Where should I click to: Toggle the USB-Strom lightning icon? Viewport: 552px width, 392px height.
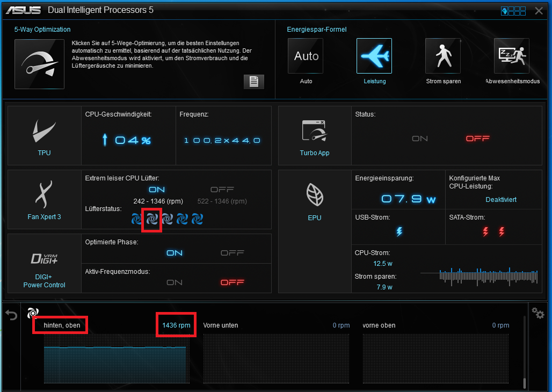point(399,231)
